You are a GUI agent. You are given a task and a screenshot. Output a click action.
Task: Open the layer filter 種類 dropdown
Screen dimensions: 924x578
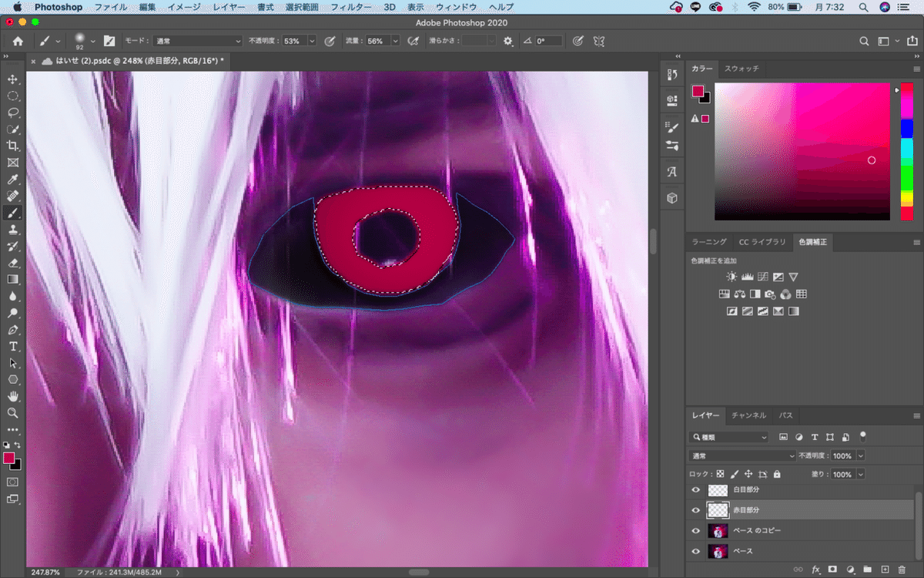pos(729,437)
